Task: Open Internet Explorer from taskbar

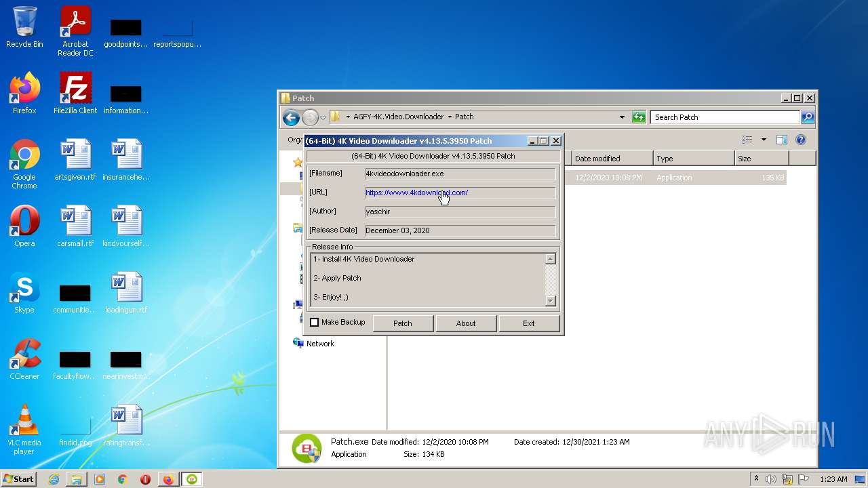Action: click(54, 479)
